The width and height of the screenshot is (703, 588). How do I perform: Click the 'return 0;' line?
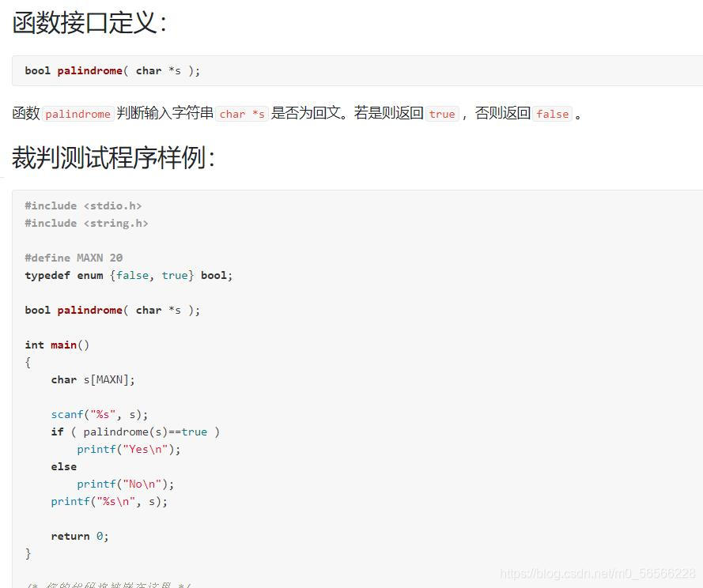click(x=80, y=536)
